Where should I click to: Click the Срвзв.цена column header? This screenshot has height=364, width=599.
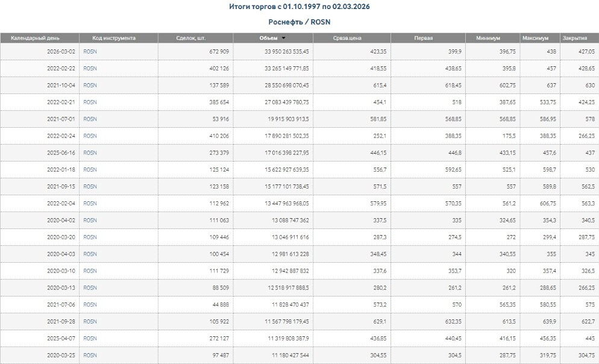(347, 38)
